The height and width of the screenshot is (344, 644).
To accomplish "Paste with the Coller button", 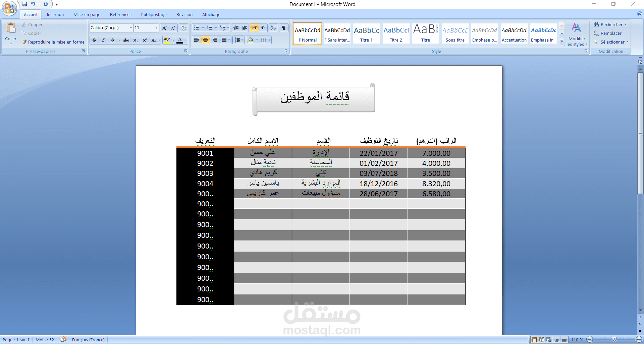I will [11, 33].
